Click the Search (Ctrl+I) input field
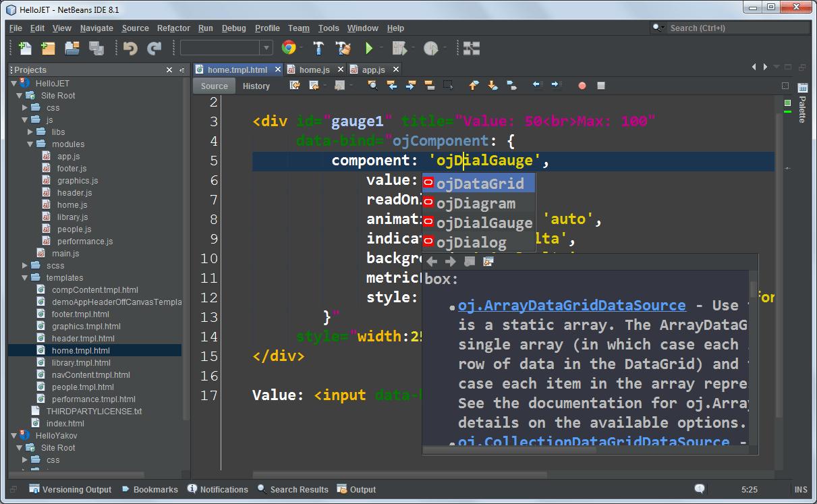The image size is (817, 504). tap(735, 28)
